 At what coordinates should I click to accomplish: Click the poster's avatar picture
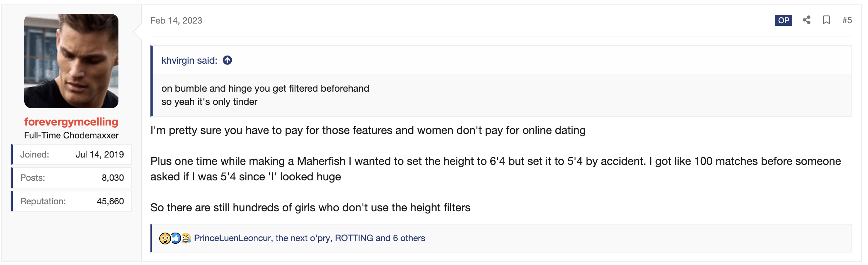pos(71,61)
